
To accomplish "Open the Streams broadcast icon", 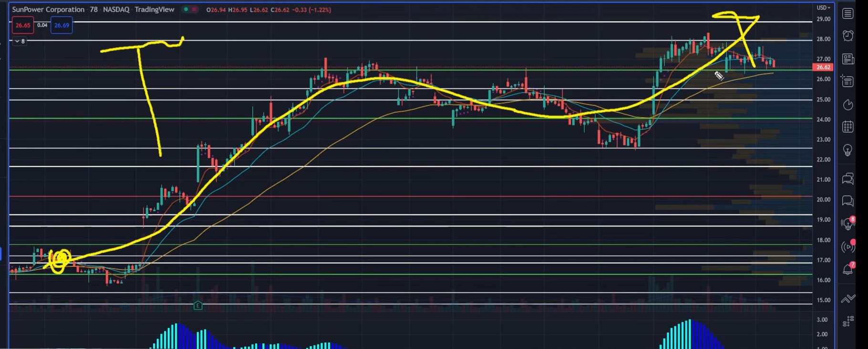I will click(847, 246).
